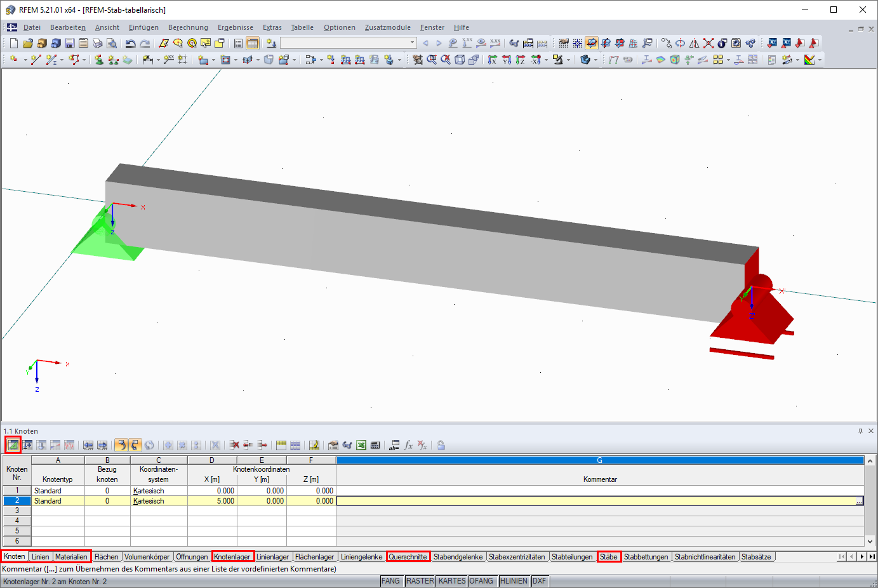
Task: Expand the blue solid display dropdown arrow
Action: (x=595, y=60)
